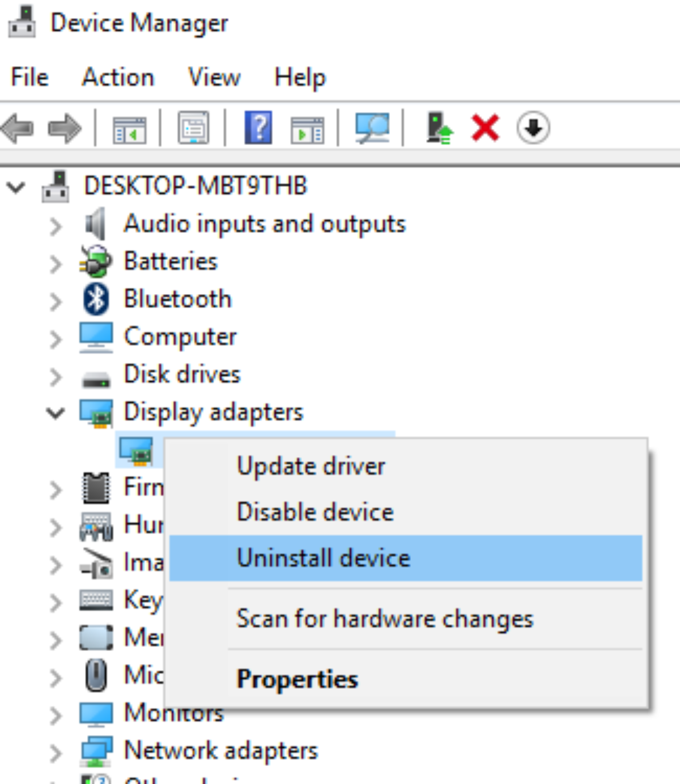The width and height of the screenshot is (680, 784).
Task: Click the Back arrow toolbar icon
Action: (x=18, y=128)
